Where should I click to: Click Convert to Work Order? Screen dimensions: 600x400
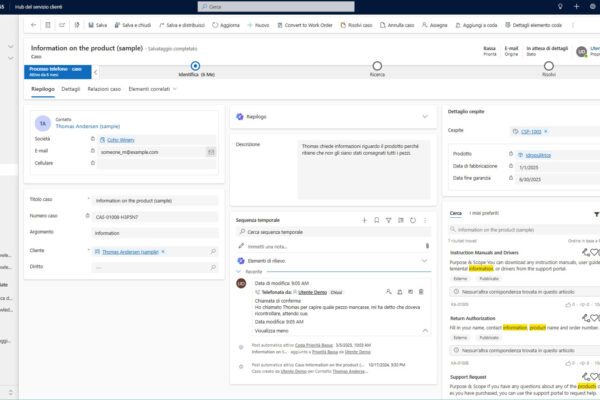(305, 25)
